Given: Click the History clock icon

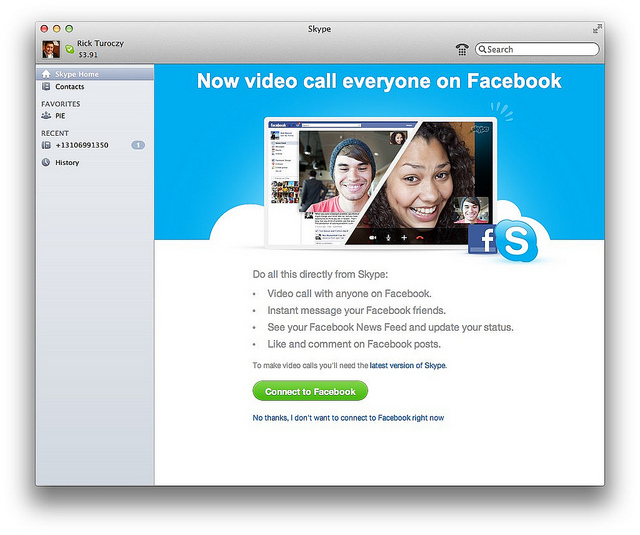Looking at the screenshot, I should [46, 162].
